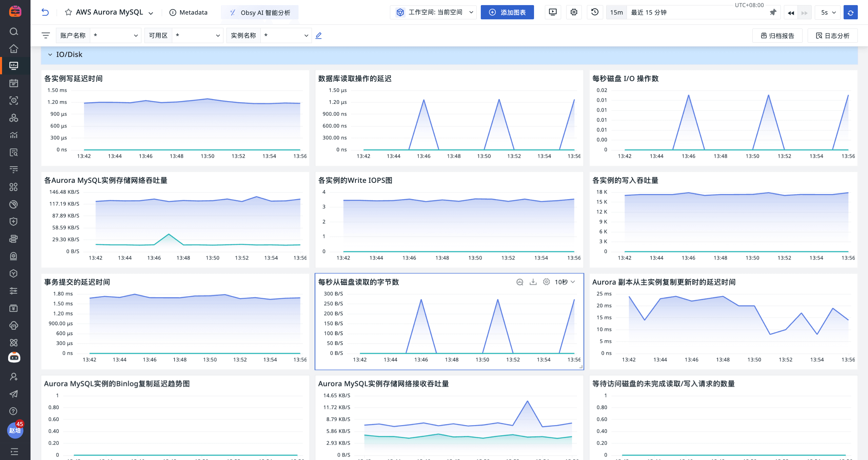
Task: Expand the 账户名称 filter dropdown
Action: (115, 35)
